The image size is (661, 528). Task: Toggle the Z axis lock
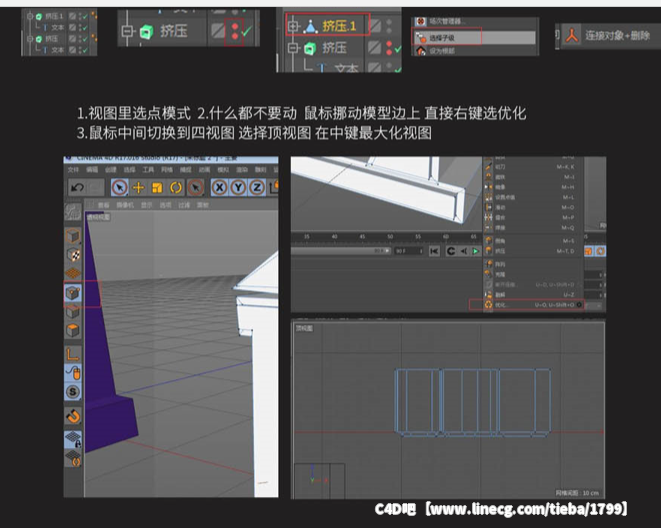click(257, 187)
